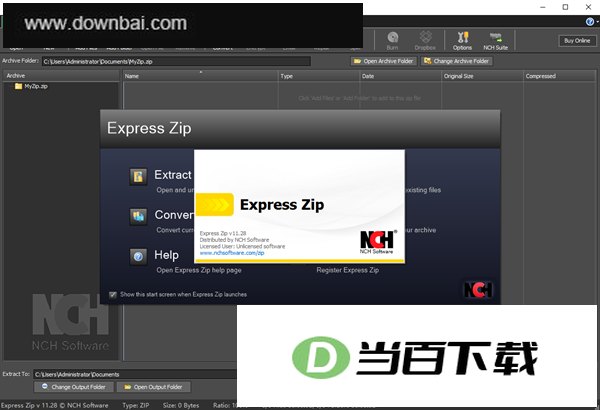The image size is (600, 410).
Task: Click the blue help icon at top right
Action: click(590, 22)
